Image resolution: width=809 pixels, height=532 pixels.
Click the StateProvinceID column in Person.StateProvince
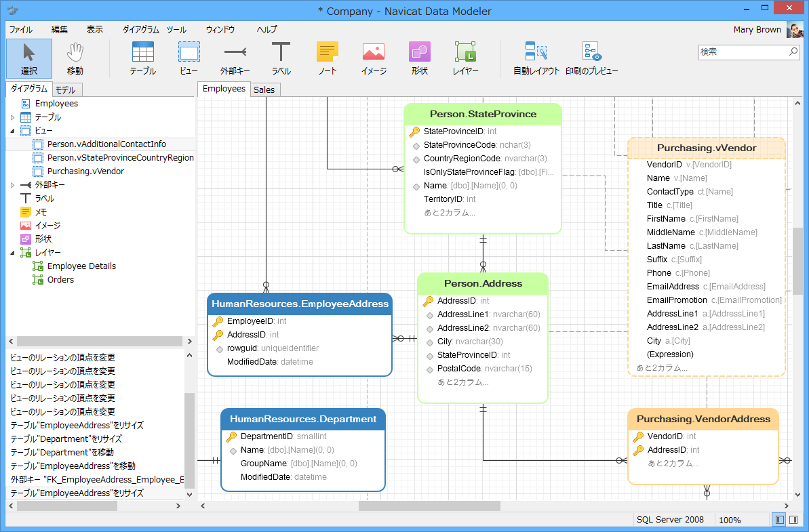460,131
